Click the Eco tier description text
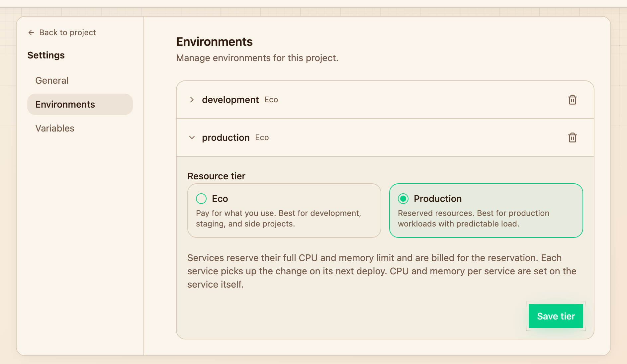Screen dimensions: 627x364 (278, 218)
